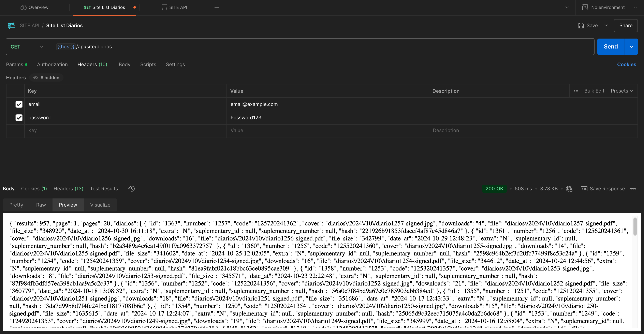This screenshot has width=644, height=334.
Task: Expand the Send button dropdown arrow
Action: pos(631,47)
